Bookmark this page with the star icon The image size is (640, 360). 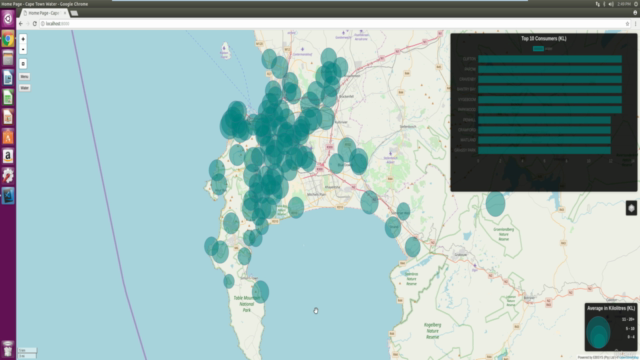coord(627,24)
